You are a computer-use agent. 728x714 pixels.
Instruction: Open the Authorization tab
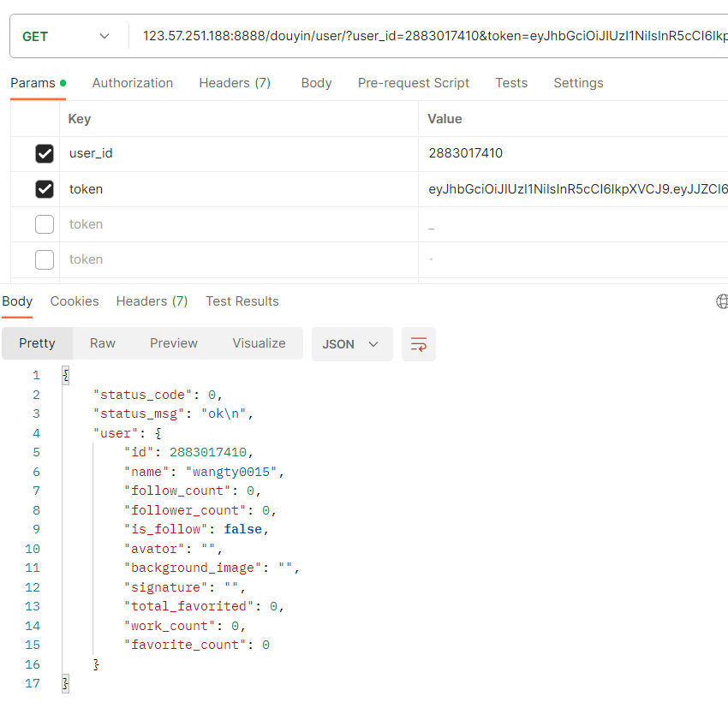(x=132, y=83)
